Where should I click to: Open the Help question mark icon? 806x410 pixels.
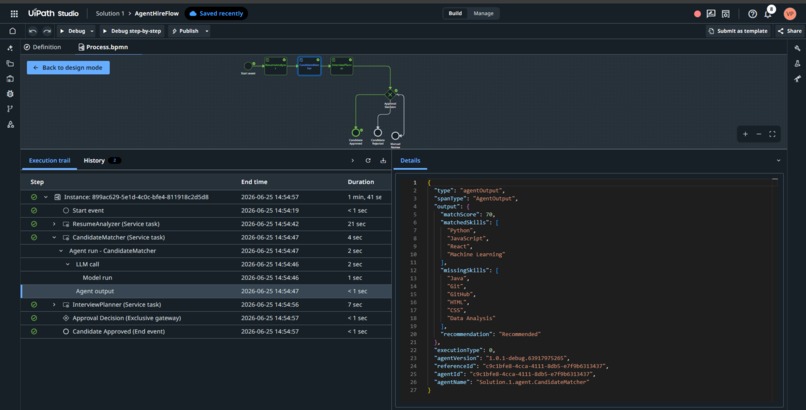pos(753,14)
